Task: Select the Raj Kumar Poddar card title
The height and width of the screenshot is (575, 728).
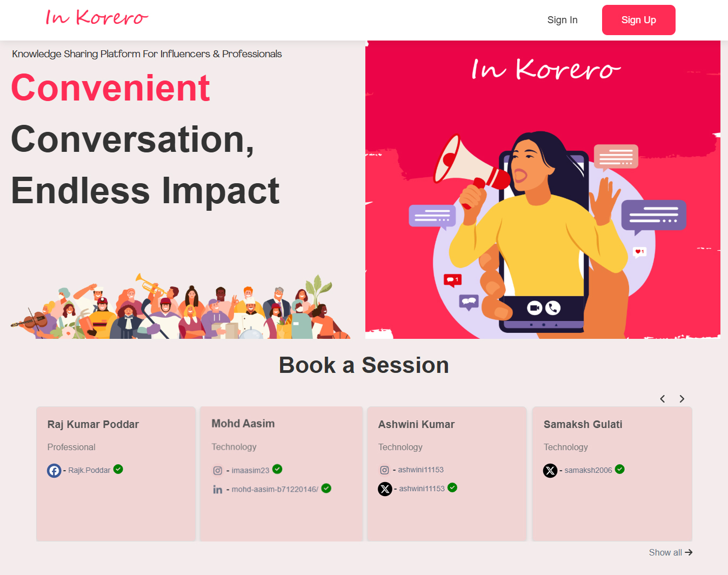Action: coord(93,424)
